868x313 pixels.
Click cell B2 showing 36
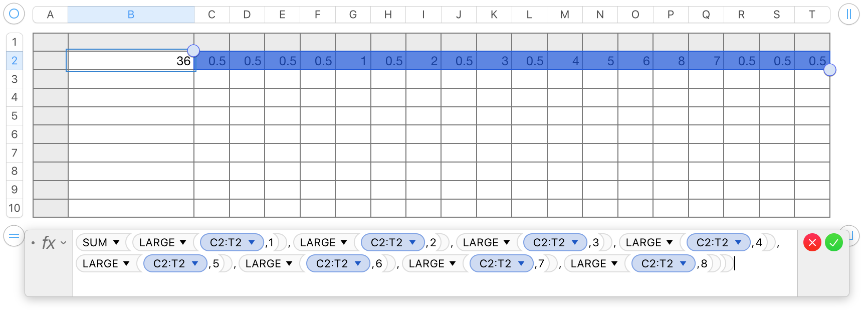[131, 61]
